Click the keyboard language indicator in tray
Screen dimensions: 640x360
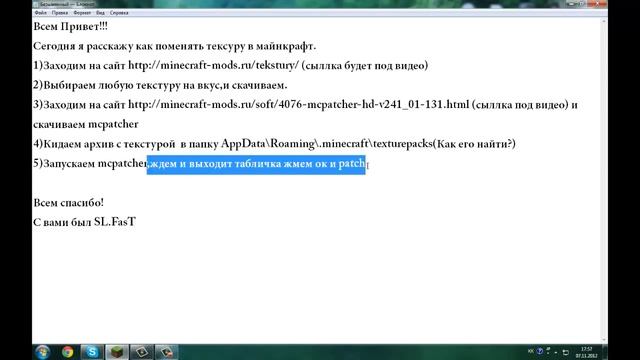point(530,351)
